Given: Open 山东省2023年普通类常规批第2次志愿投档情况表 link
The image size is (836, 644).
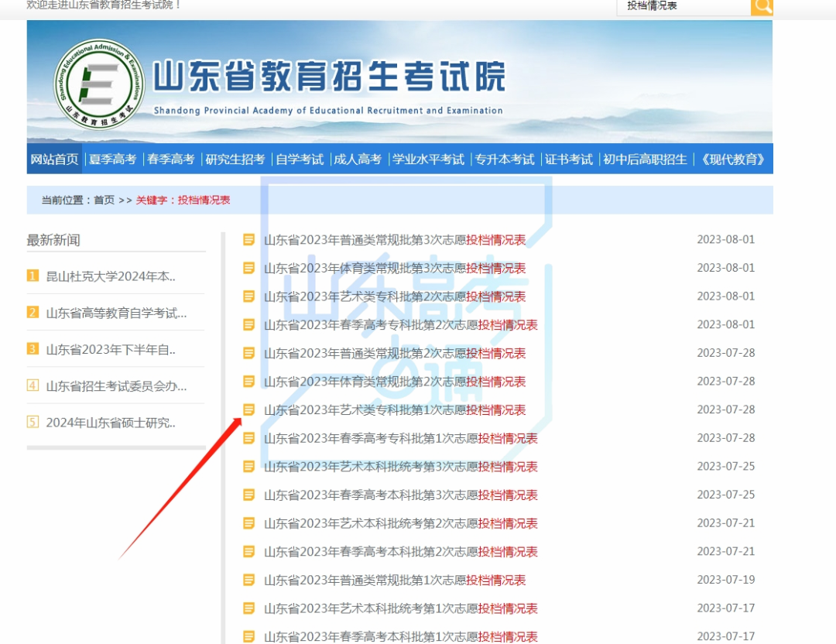Looking at the screenshot, I should click(x=394, y=353).
